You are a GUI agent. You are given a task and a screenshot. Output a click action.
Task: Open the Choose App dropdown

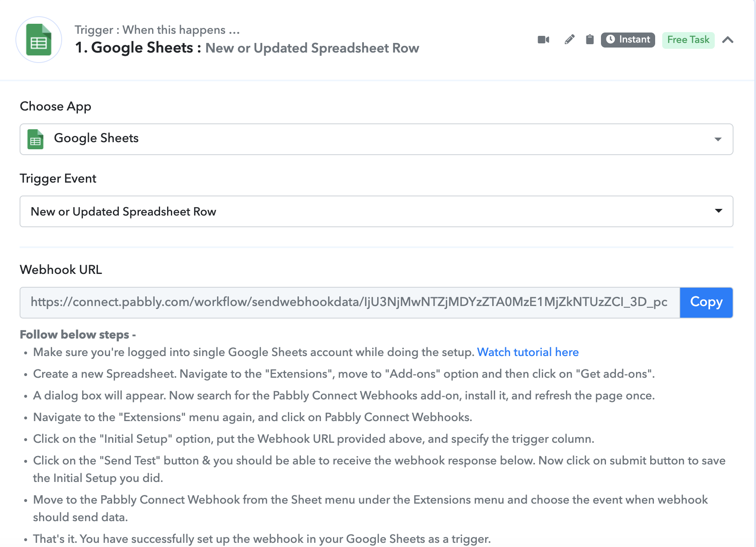tap(376, 139)
